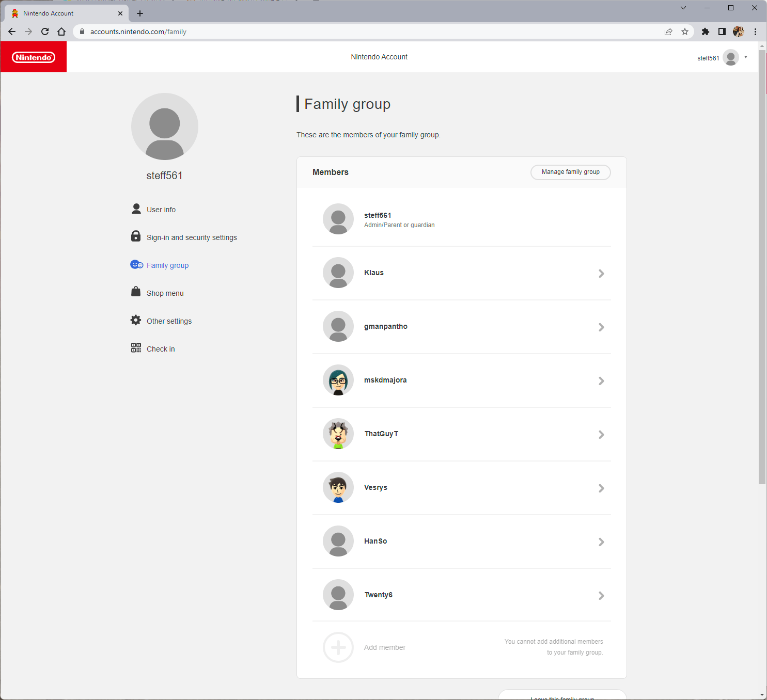Click the Vesrys Mii avatar
The height and width of the screenshot is (700, 767).
point(338,487)
